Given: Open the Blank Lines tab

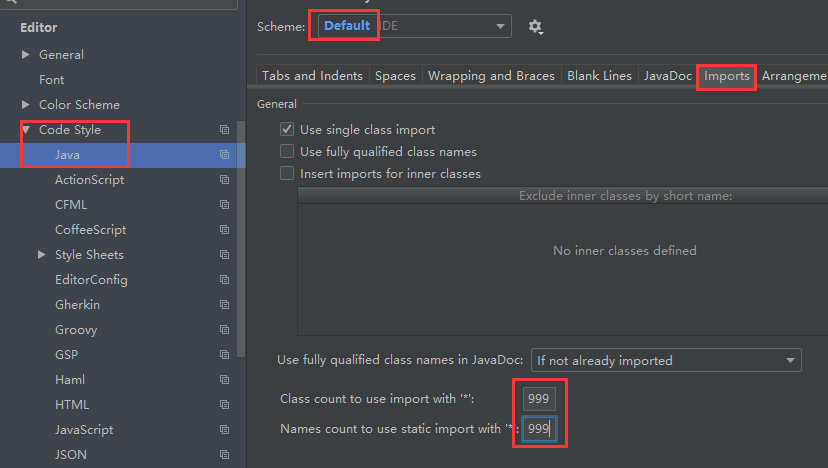Looking at the screenshot, I should tap(599, 76).
